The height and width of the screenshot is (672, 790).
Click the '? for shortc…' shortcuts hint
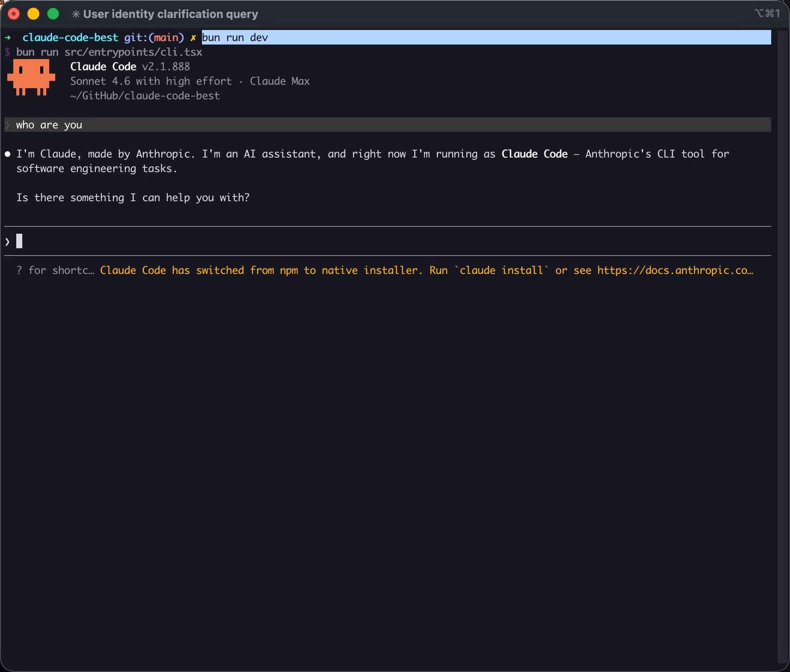[x=55, y=271]
